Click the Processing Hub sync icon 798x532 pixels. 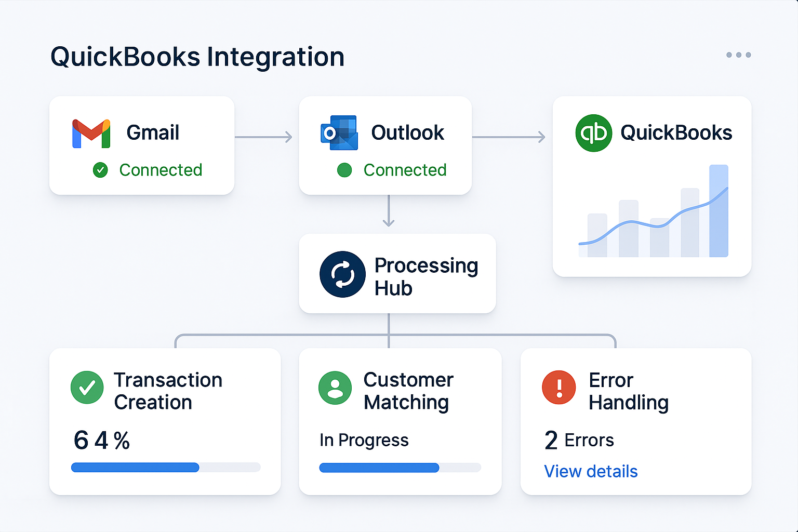(x=343, y=274)
